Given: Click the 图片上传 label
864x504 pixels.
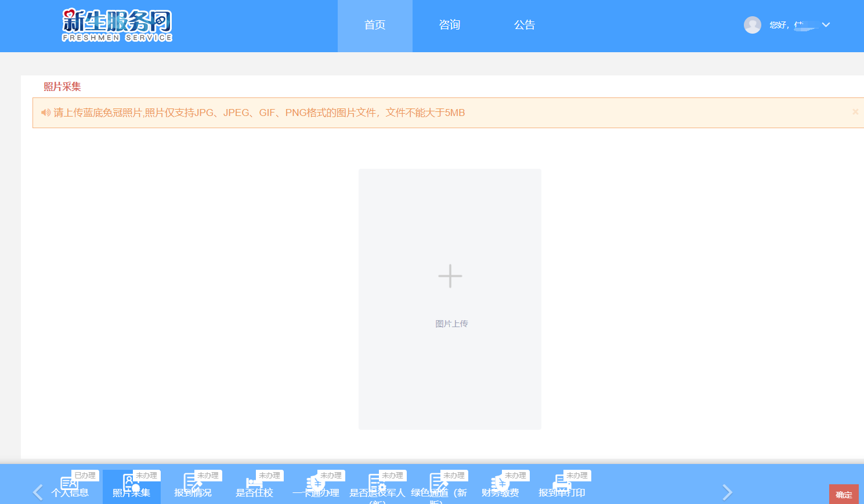Looking at the screenshot, I should coord(451,324).
